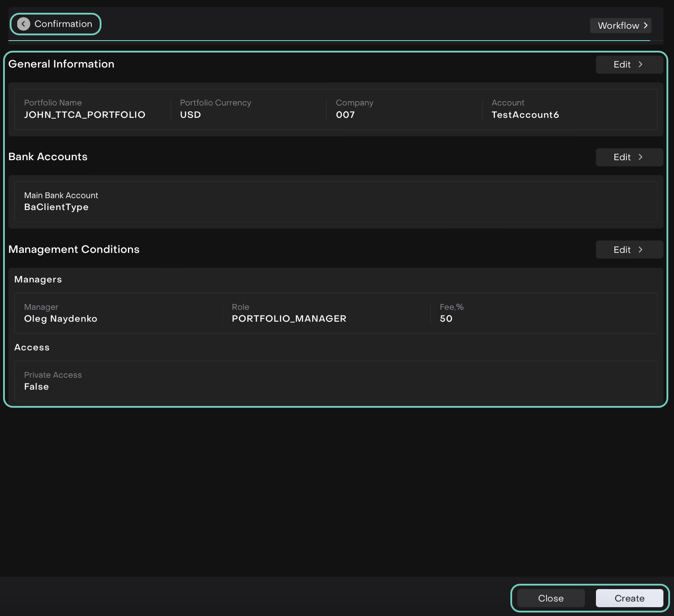The width and height of the screenshot is (674, 616).
Task: Edit the General Information section
Action: pos(622,64)
